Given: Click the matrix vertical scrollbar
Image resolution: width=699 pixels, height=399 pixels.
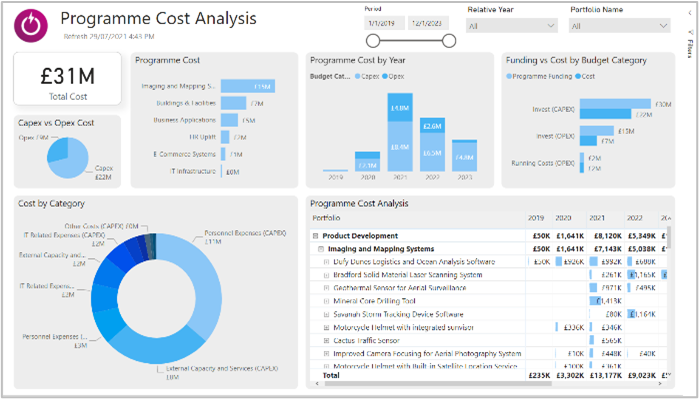Looking at the screenshot, I should click(x=669, y=238).
